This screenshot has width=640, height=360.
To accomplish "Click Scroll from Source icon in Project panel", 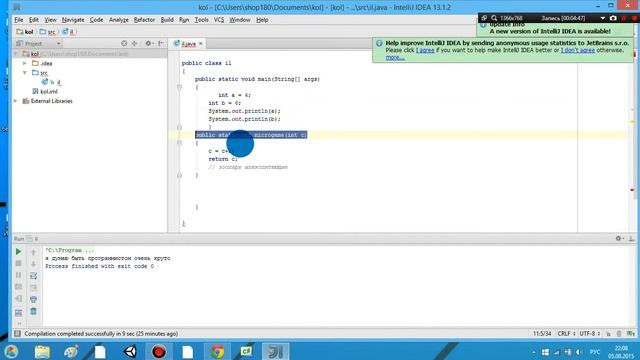I will click(x=124, y=43).
